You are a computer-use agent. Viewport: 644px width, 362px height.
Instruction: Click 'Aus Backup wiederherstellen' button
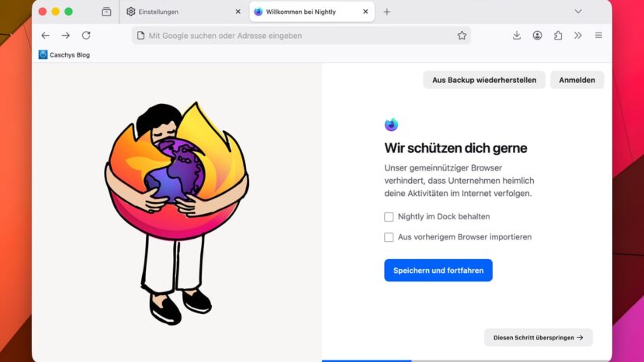tap(484, 80)
